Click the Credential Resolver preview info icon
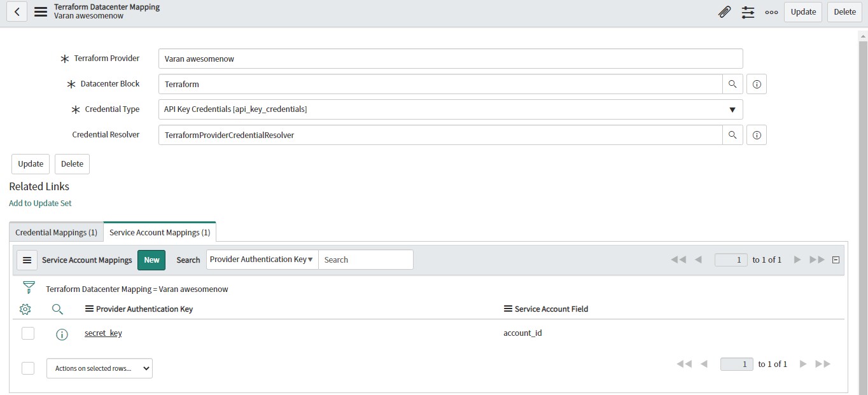This screenshot has width=868, height=395. (756, 134)
